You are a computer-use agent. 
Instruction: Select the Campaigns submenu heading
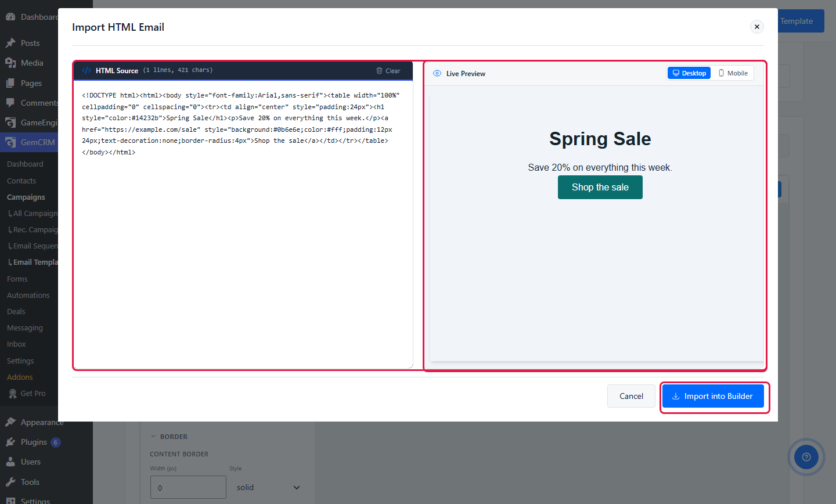[26, 197]
